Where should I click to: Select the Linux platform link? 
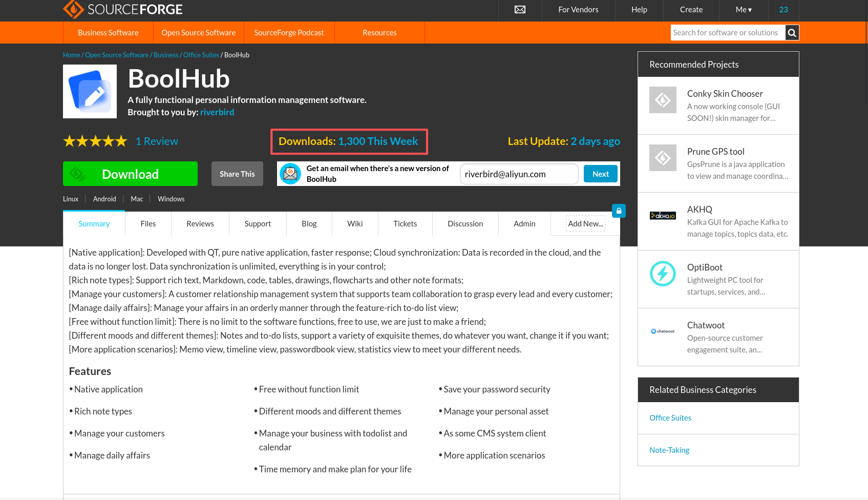(x=71, y=199)
